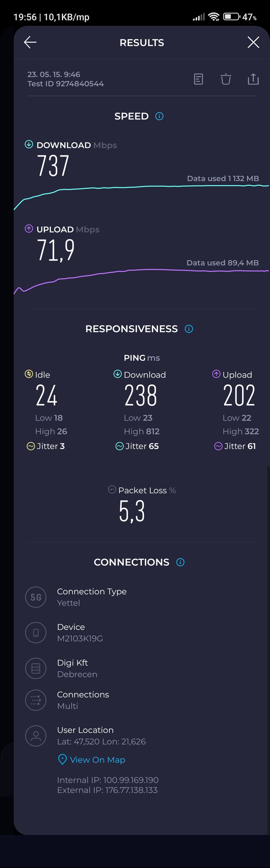This screenshot has width=270, height=868.
Task: Share the test result via share icon
Action: point(253,79)
